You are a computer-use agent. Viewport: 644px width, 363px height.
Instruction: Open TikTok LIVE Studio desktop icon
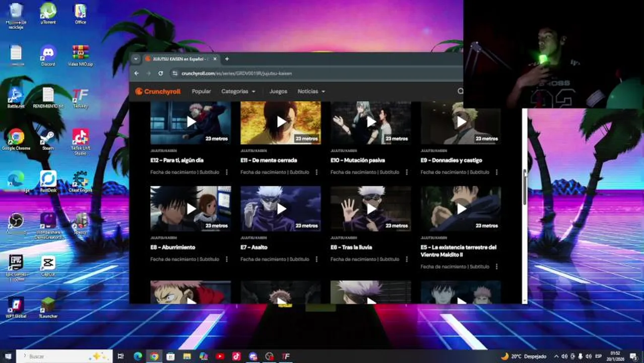(x=80, y=141)
